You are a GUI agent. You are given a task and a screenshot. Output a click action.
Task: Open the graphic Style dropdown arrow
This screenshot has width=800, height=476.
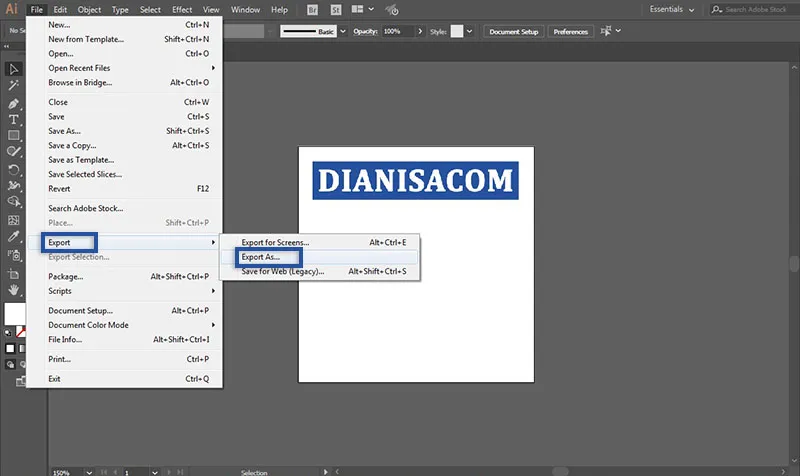[469, 31]
